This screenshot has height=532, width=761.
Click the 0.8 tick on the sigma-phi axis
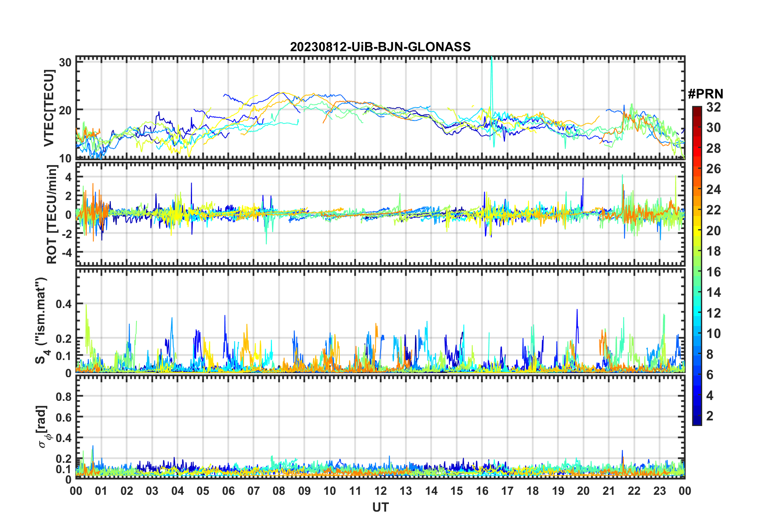tap(64, 396)
